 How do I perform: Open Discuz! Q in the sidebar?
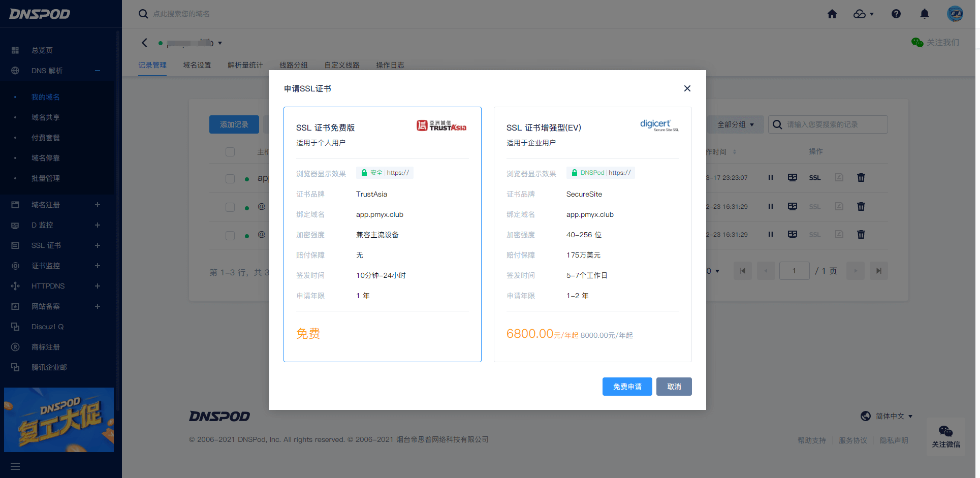point(47,327)
